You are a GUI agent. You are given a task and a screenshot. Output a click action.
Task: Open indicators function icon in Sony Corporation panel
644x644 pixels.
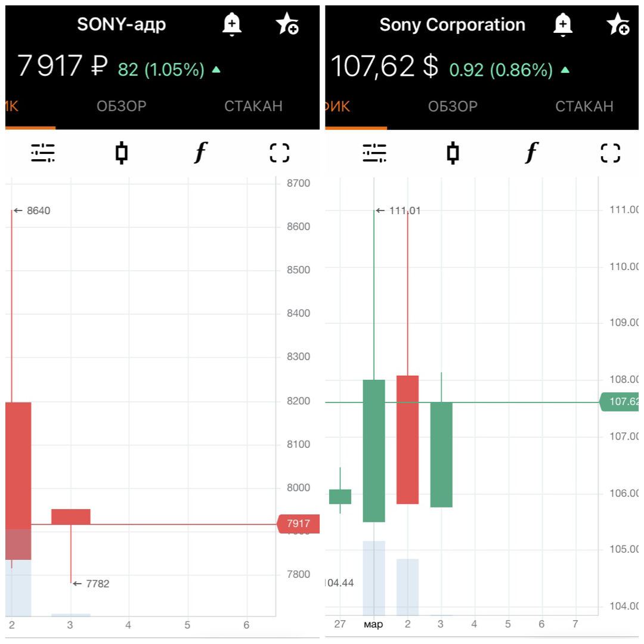532,153
